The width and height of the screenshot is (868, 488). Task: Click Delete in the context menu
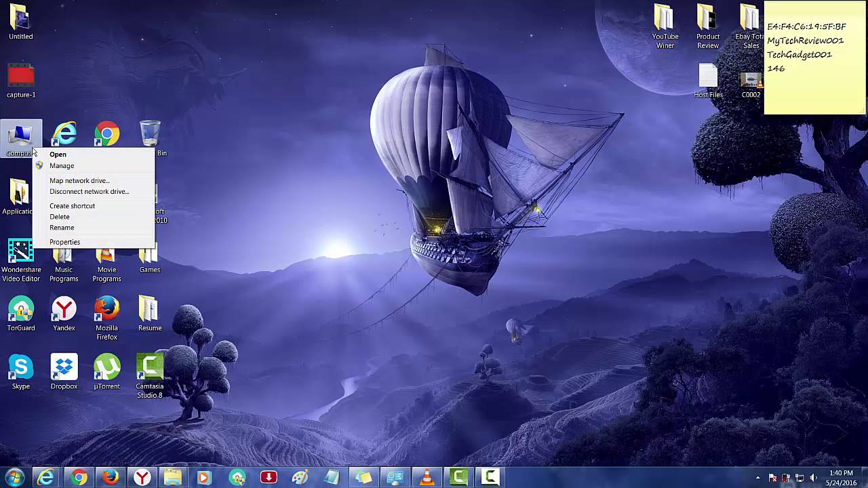[x=60, y=217]
